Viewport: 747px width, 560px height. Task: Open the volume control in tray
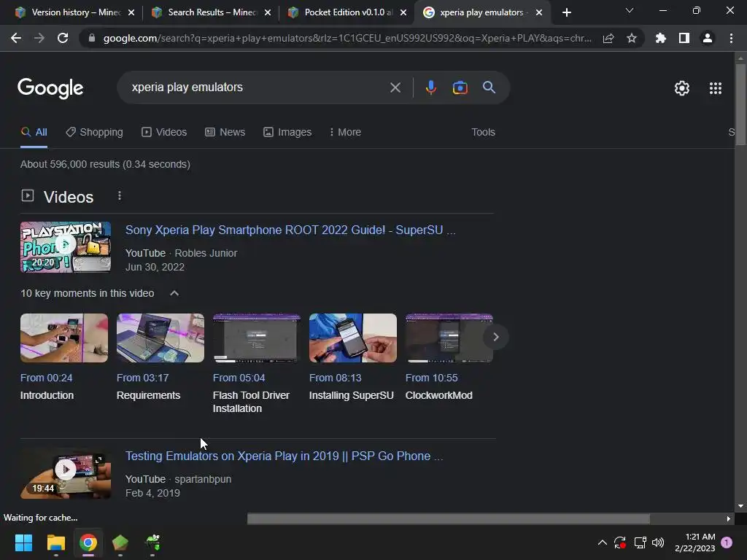click(x=658, y=542)
